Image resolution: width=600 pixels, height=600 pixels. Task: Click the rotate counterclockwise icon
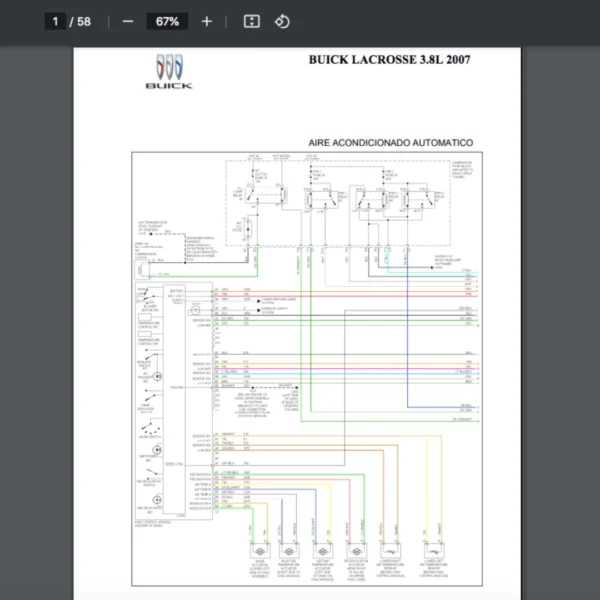tap(282, 21)
